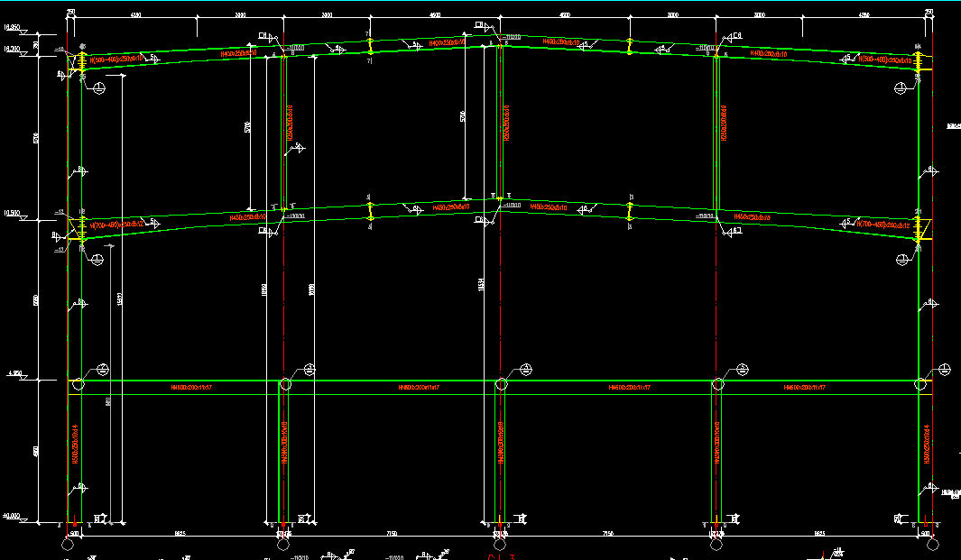Pick the 10.500 elevation label
The height and width of the screenshot is (560, 961).
(x=12, y=213)
